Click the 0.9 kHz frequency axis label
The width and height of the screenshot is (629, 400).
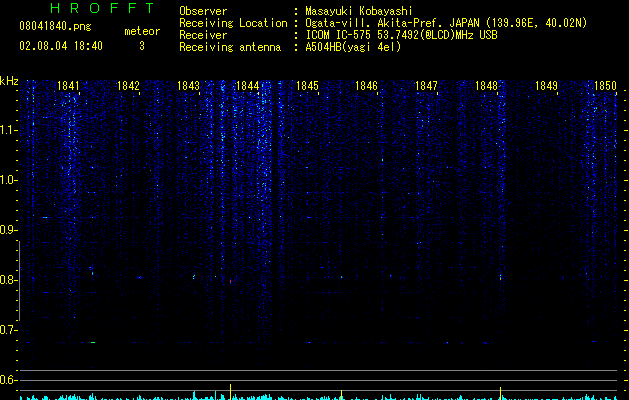pyautogui.click(x=8, y=230)
